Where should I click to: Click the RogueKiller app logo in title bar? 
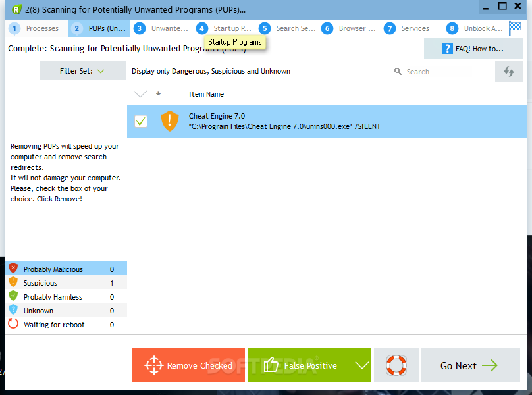point(16,9)
